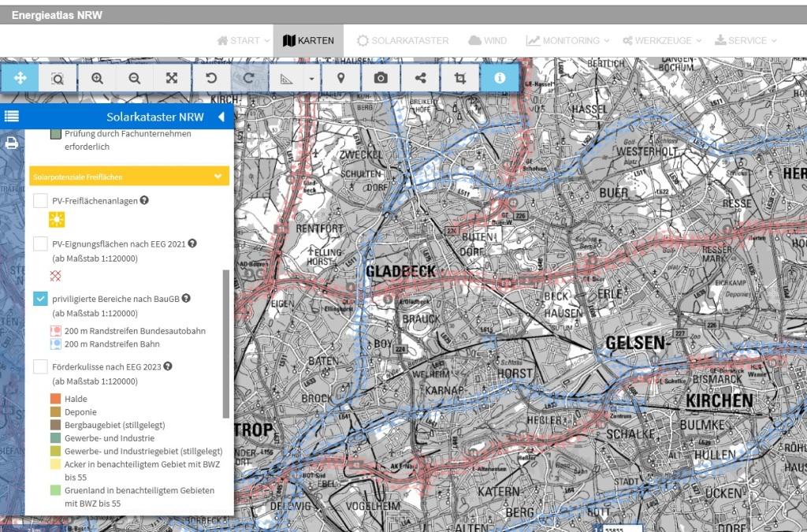
Task: Zoom in on the map
Action: tap(97, 78)
